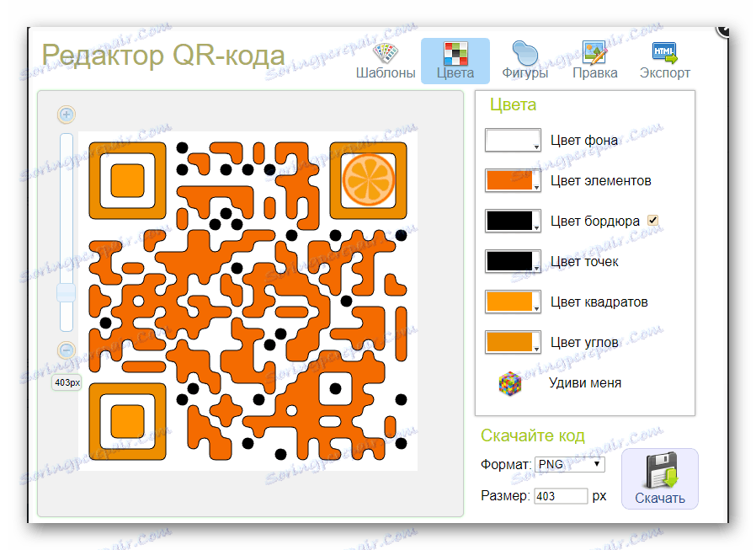The image size is (756, 550).
Task: Click the Удиви меня colorful cube icon
Action: 509,383
